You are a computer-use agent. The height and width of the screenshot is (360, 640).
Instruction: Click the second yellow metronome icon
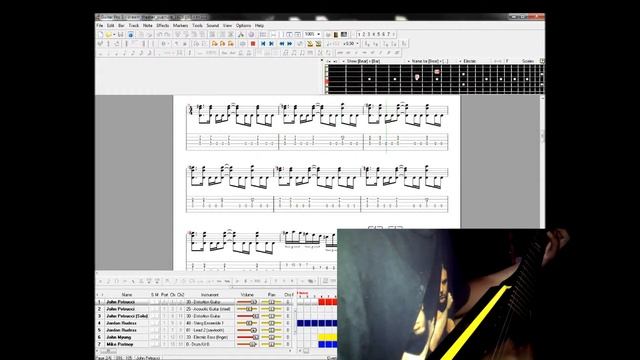click(318, 44)
